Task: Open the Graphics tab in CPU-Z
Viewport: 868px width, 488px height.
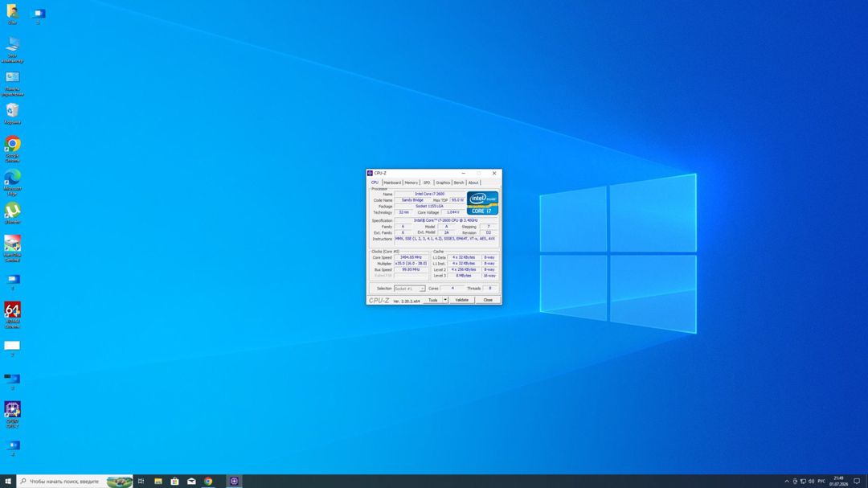Action: click(x=443, y=182)
